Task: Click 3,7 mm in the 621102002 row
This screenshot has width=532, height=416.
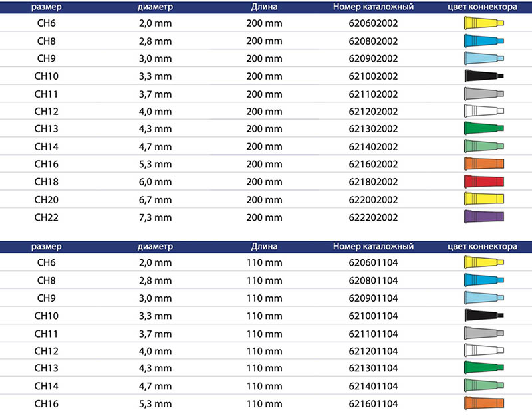Action: 155,94
